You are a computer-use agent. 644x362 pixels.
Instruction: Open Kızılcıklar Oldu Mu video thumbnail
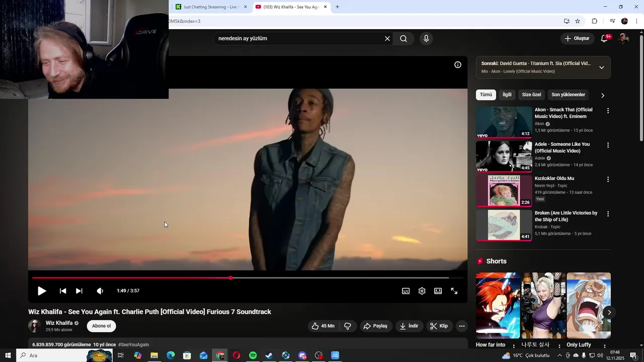(504, 191)
